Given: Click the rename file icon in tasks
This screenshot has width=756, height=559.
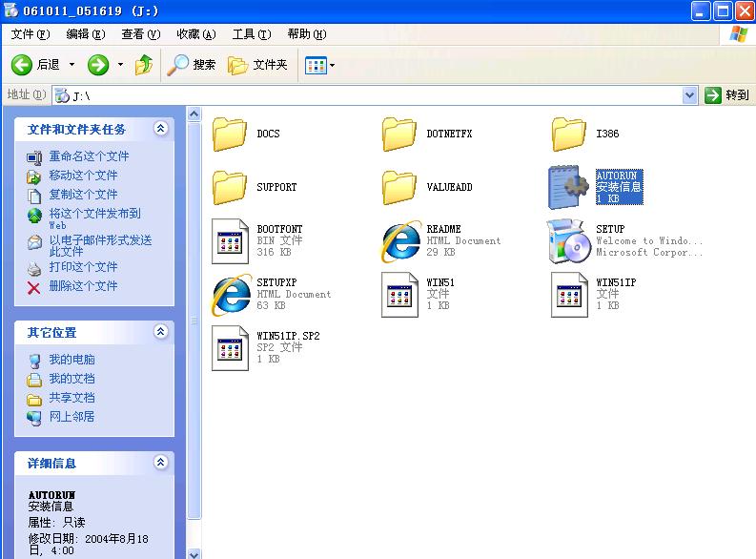Looking at the screenshot, I should click(34, 157).
